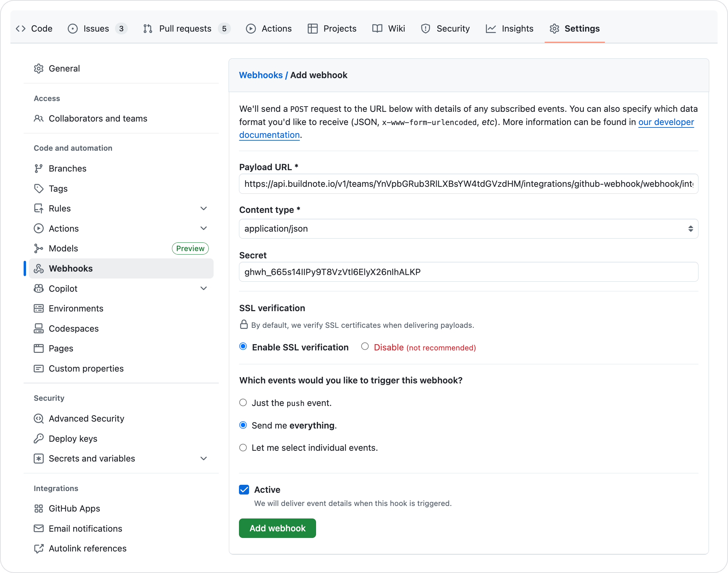Screen dimensions: 728x573
Task: Click the Advanced Security icon
Action: click(x=39, y=418)
